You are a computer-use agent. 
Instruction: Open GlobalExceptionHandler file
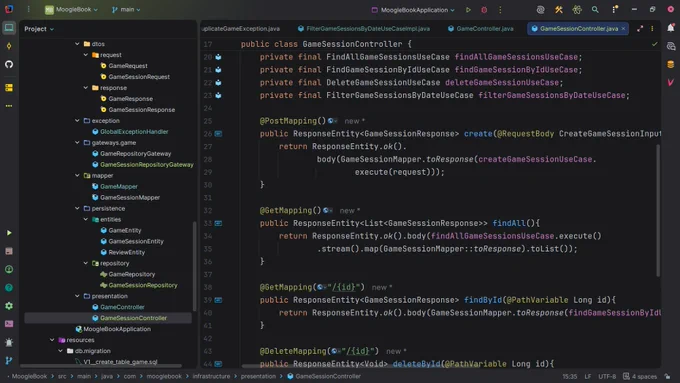(134, 131)
